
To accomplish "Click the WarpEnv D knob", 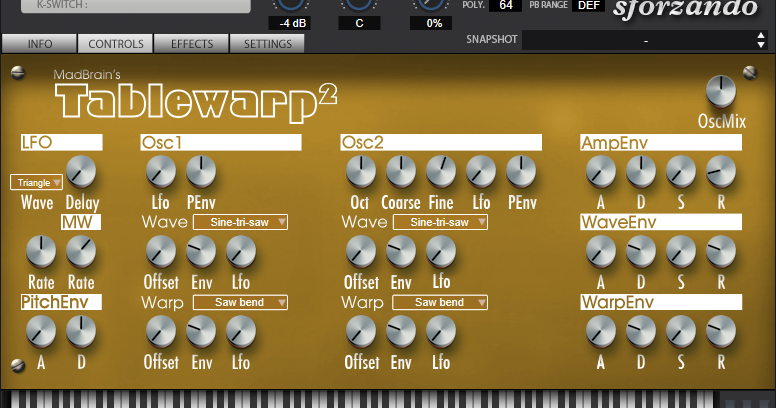I will pyautogui.click(x=641, y=331).
